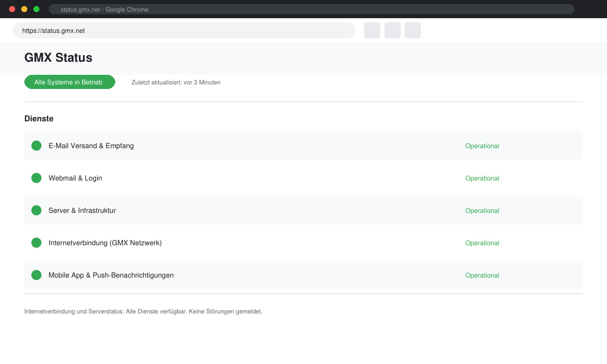The image size is (607, 364).
Task: Click the middle gray toolbar button
Action: pos(393,30)
